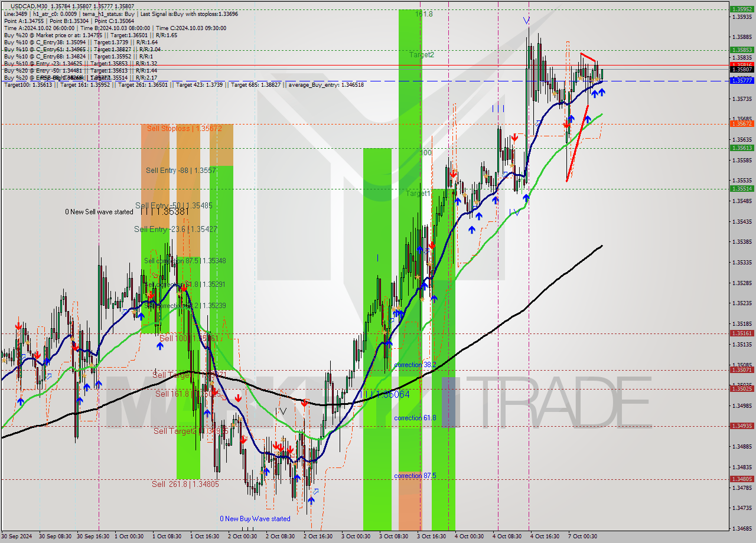Screen dimensions: 756x543
Task: Click the green 1.35514 price tag
Action: click(x=742, y=189)
